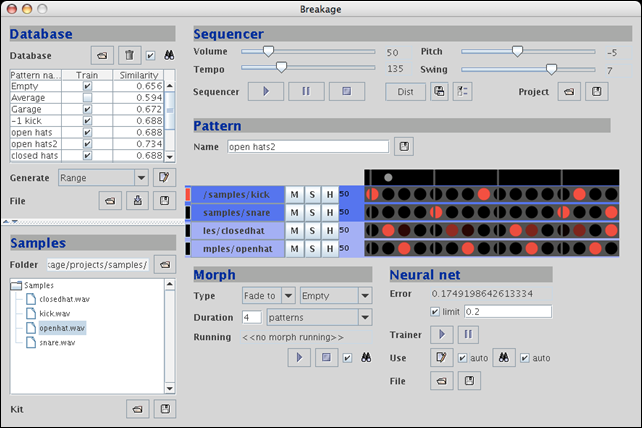Image resolution: width=642 pixels, height=428 pixels.
Task: Click the Dist button
Action: pyautogui.click(x=404, y=91)
